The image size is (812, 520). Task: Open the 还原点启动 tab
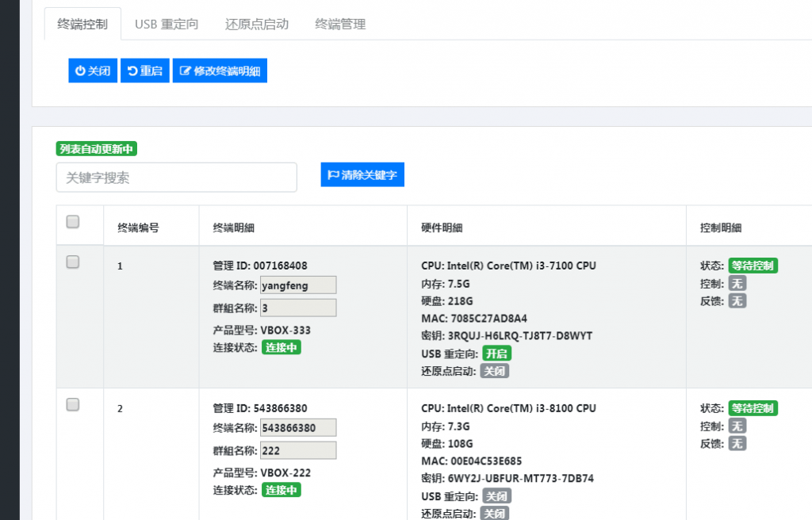coord(256,24)
